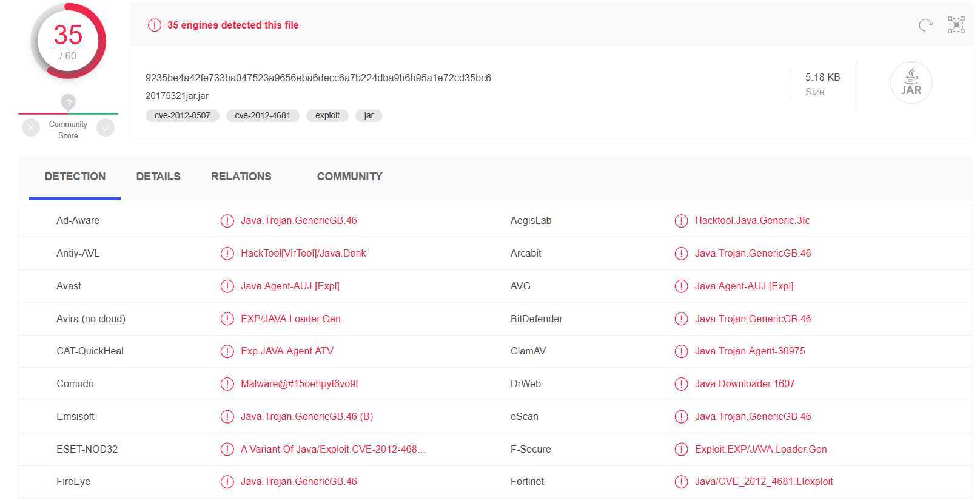Click the alert icon beside '35 engines detected'

(155, 25)
